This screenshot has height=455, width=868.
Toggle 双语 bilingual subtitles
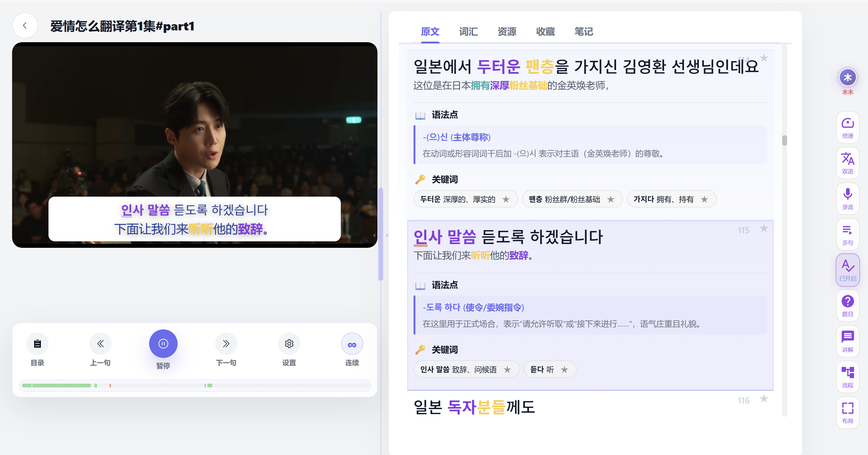pyautogui.click(x=847, y=163)
